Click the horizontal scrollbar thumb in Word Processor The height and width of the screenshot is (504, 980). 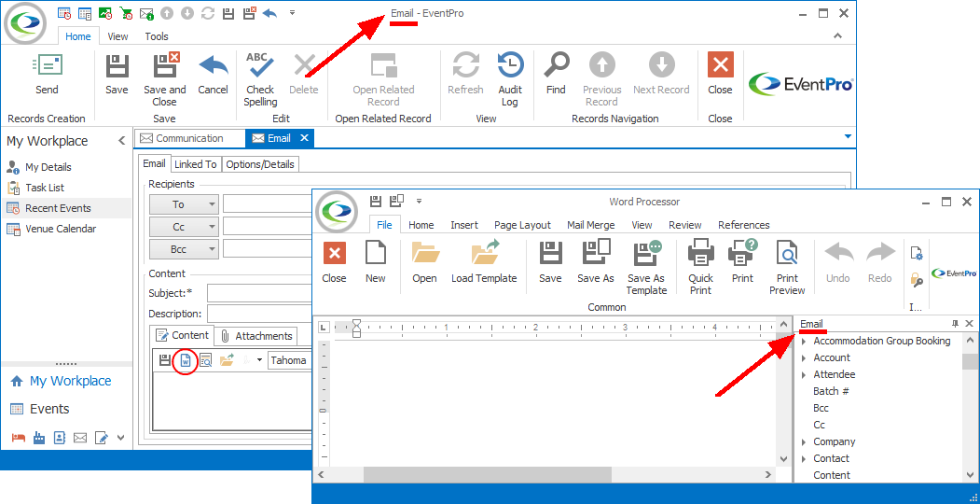click(x=487, y=475)
